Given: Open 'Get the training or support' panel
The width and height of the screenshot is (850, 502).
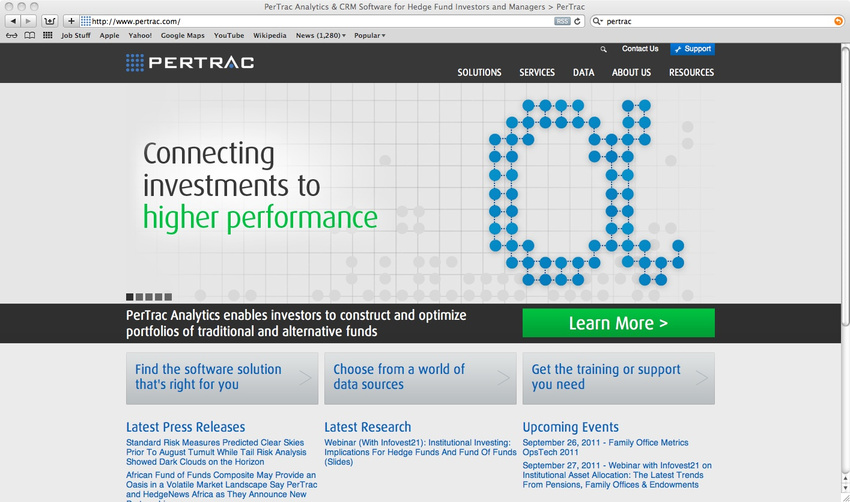Looking at the screenshot, I should 619,378.
